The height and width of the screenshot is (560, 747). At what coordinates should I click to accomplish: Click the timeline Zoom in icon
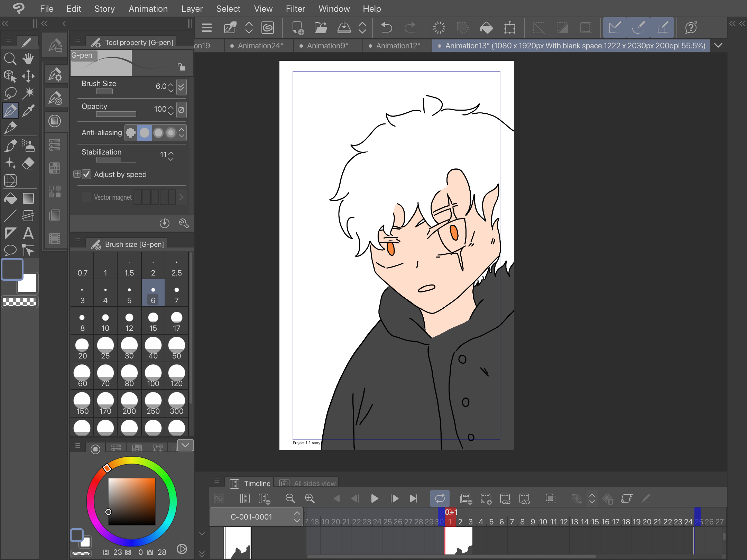(310, 498)
